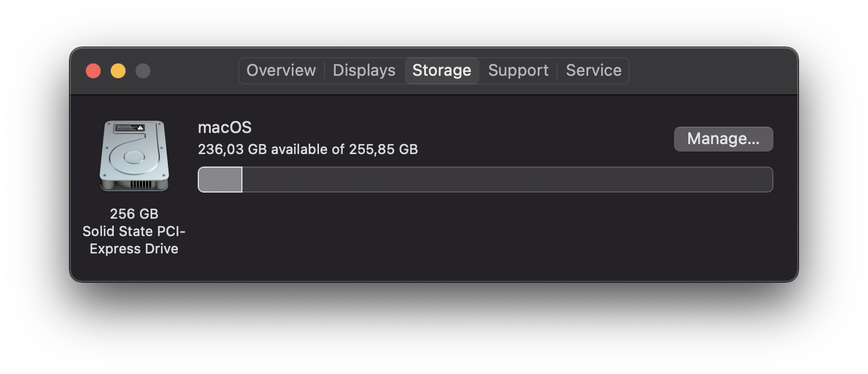The image size is (868, 374).
Task: Open the Service tab
Action: click(593, 70)
